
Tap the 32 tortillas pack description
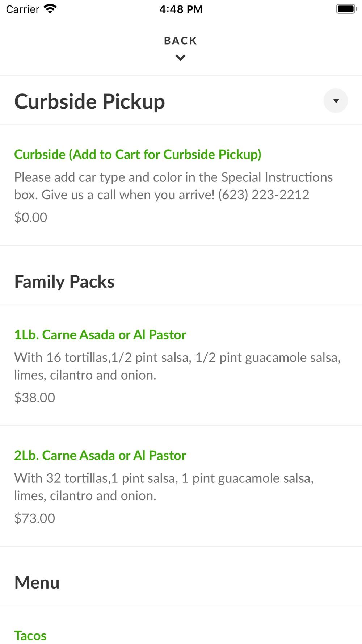click(x=164, y=487)
